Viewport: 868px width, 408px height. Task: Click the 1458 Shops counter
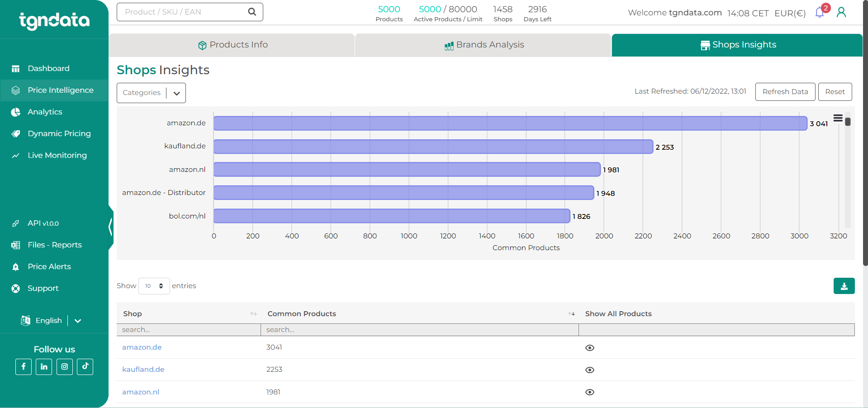click(503, 14)
